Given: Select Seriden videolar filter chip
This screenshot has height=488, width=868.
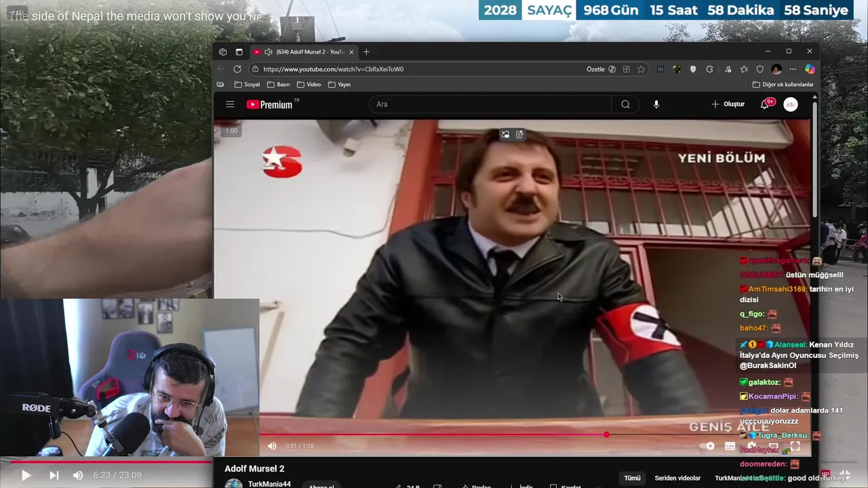Looking at the screenshot, I should [x=677, y=478].
